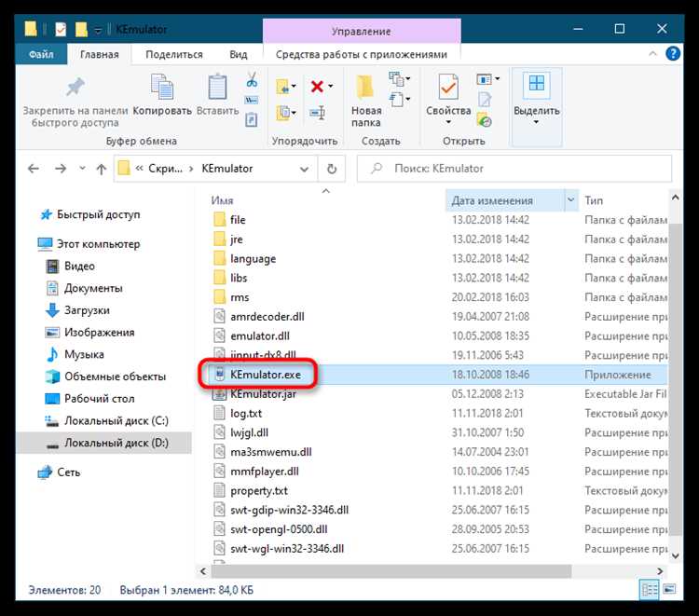
Task: Click Скри... breadcrumb in address bar
Action: (165, 169)
